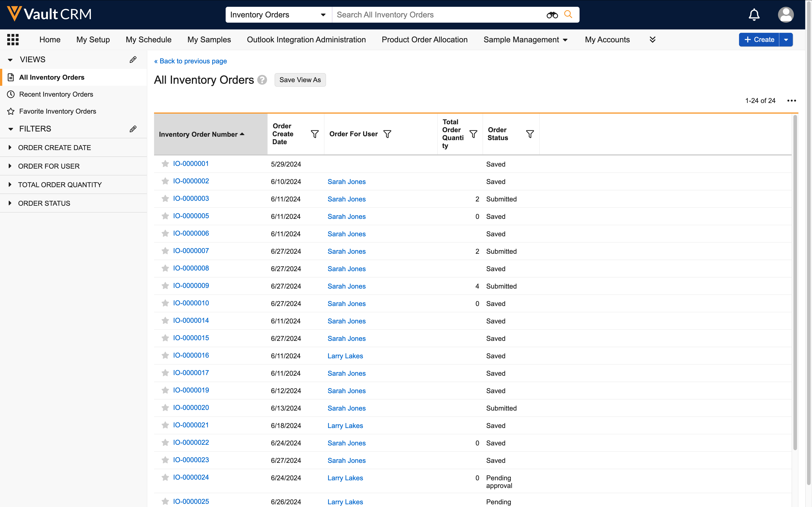Open the notifications bell
812x507 pixels.
(x=754, y=15)
